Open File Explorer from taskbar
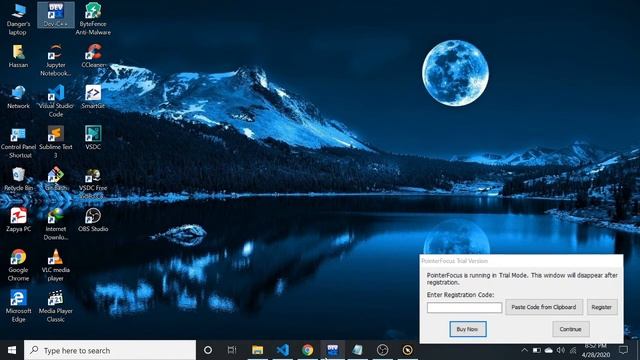The height and width of the screenshot is (360, 640). tap(257, 350)
